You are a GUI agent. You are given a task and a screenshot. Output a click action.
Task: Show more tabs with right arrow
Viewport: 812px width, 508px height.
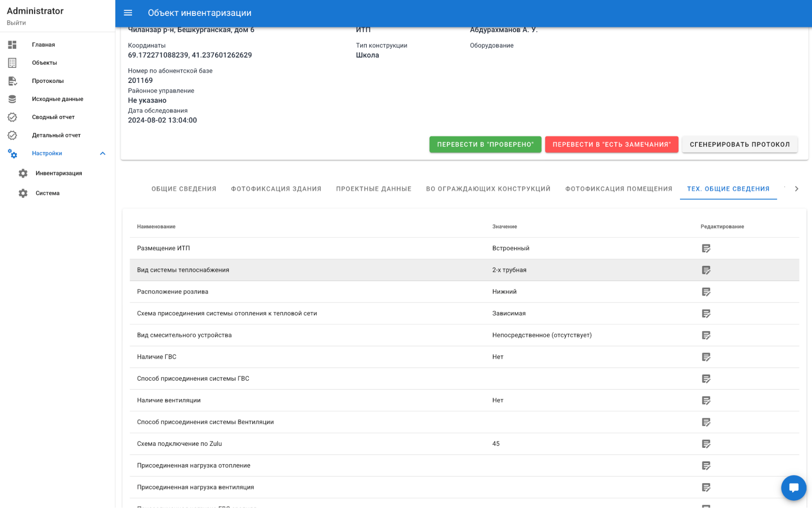796,189
